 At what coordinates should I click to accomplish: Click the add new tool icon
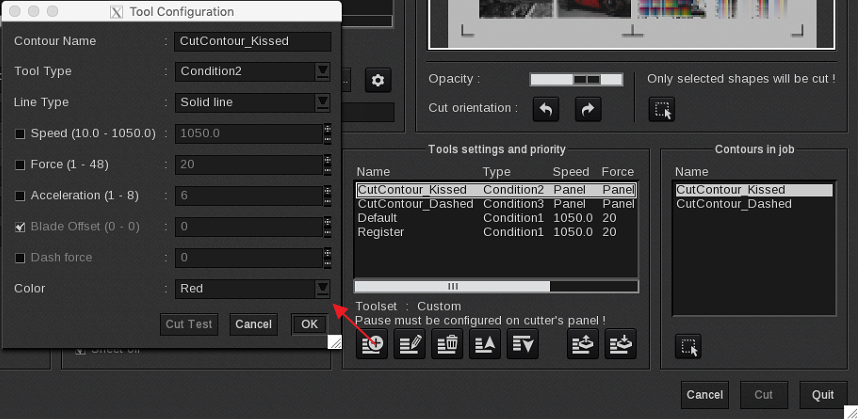point(374,345)
